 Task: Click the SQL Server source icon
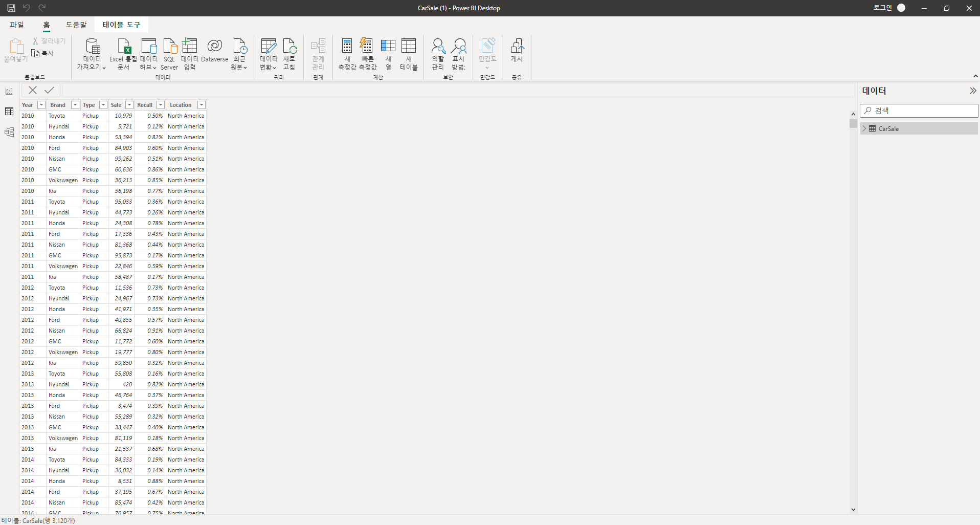coord(169,54)
